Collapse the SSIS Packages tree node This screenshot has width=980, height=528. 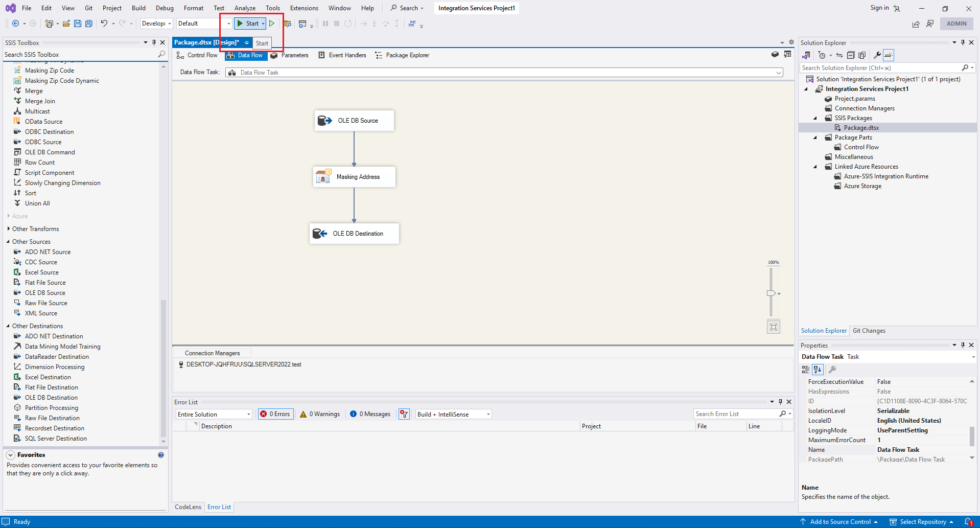tap(815, 118)
